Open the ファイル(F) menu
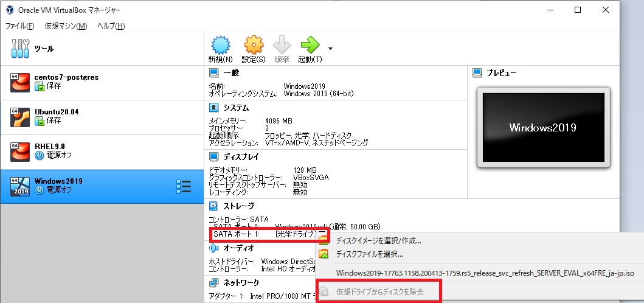This screenshot has width=644, height=303. (x=19, y=26)
